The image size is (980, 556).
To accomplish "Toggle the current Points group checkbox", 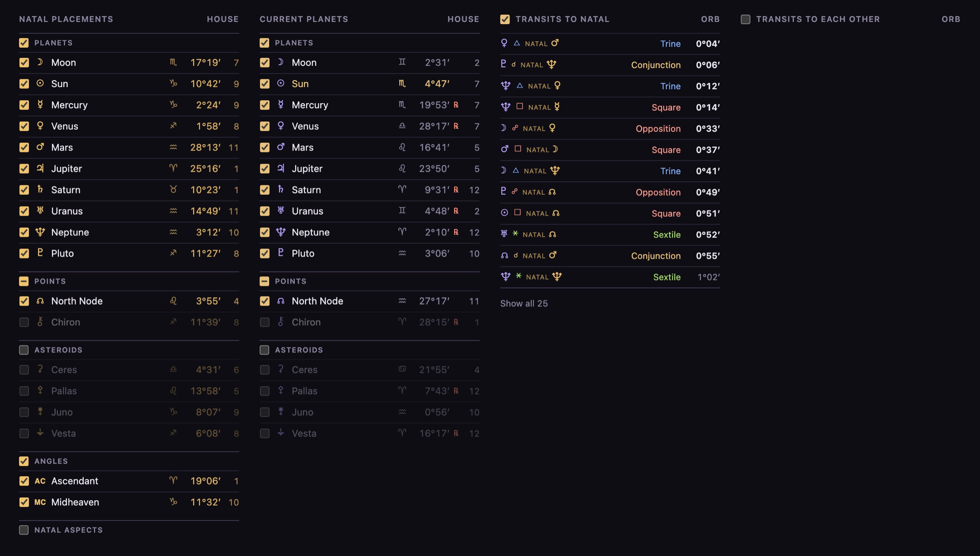I will click(264, 281).
